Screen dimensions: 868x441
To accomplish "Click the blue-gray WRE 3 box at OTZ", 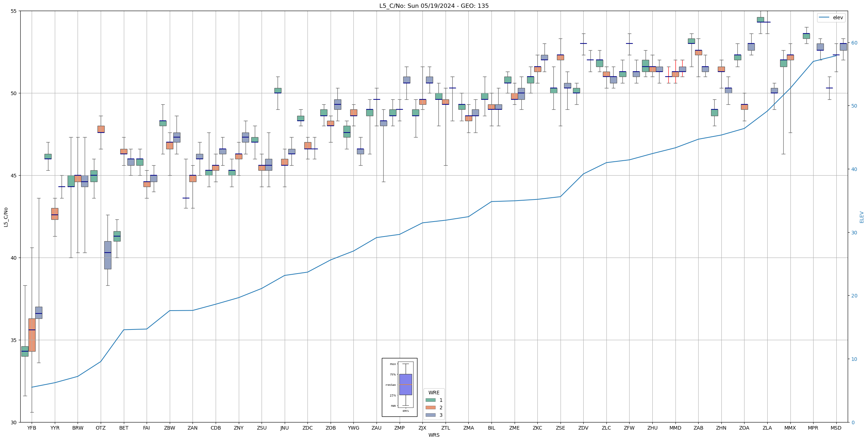I will click(107, 255).
